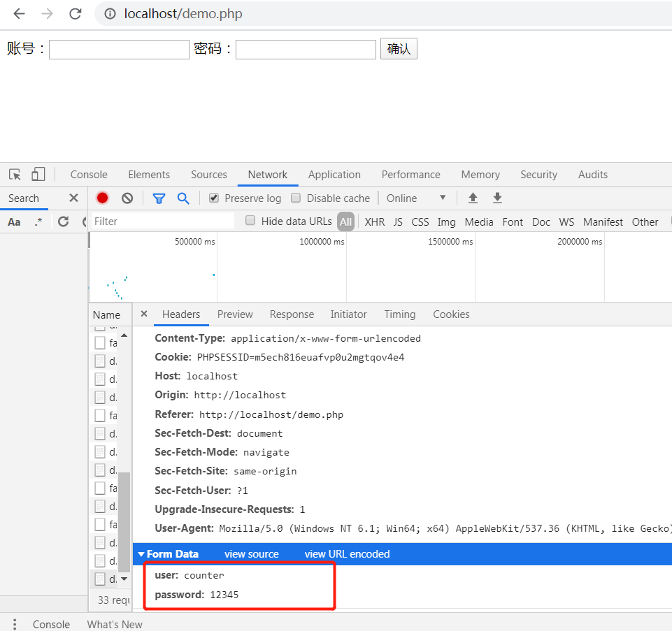This screenshot has width=672, height=631.
Task: Click the 账号 account input field
Action: [x=119, y=49]
